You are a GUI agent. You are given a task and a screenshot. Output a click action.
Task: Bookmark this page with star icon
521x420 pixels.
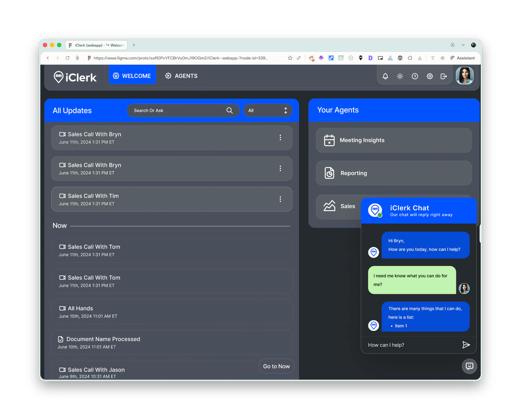[290, 58]
